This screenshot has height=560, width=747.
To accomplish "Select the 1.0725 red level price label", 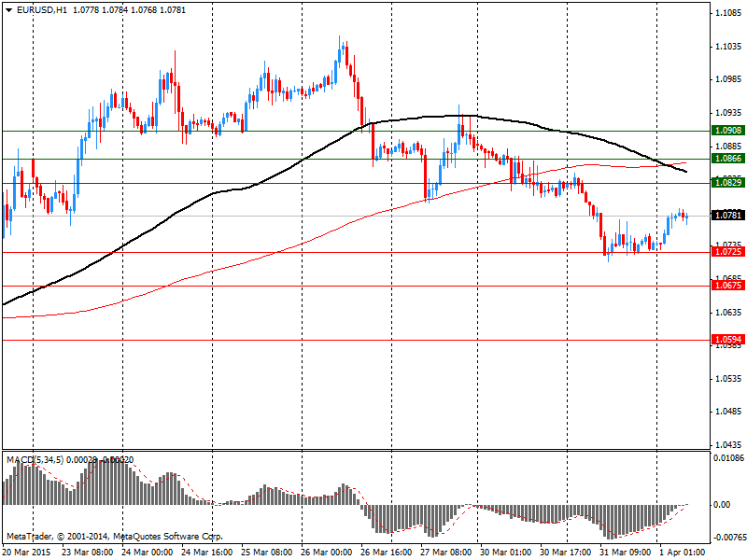I will point(728,251).
